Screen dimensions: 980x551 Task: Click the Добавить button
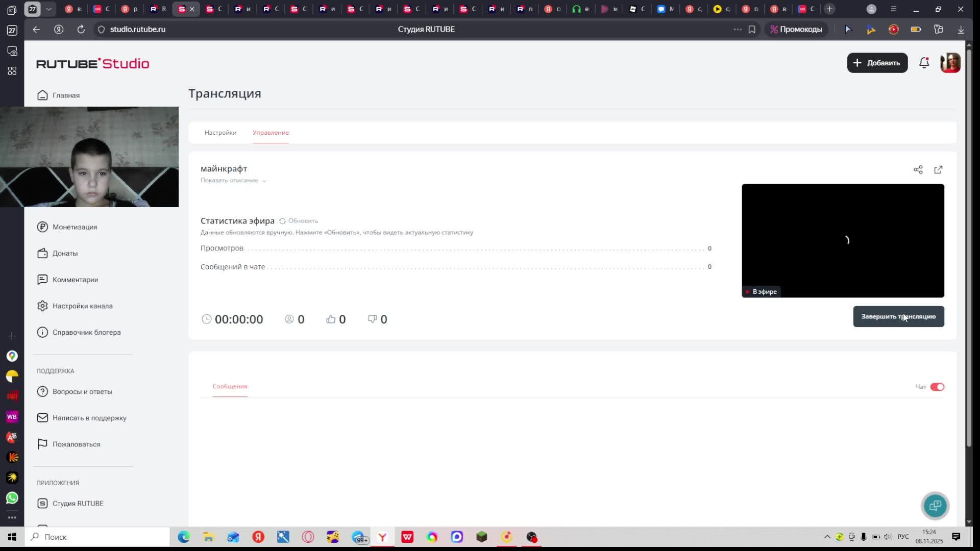click(x=877, y=63)
